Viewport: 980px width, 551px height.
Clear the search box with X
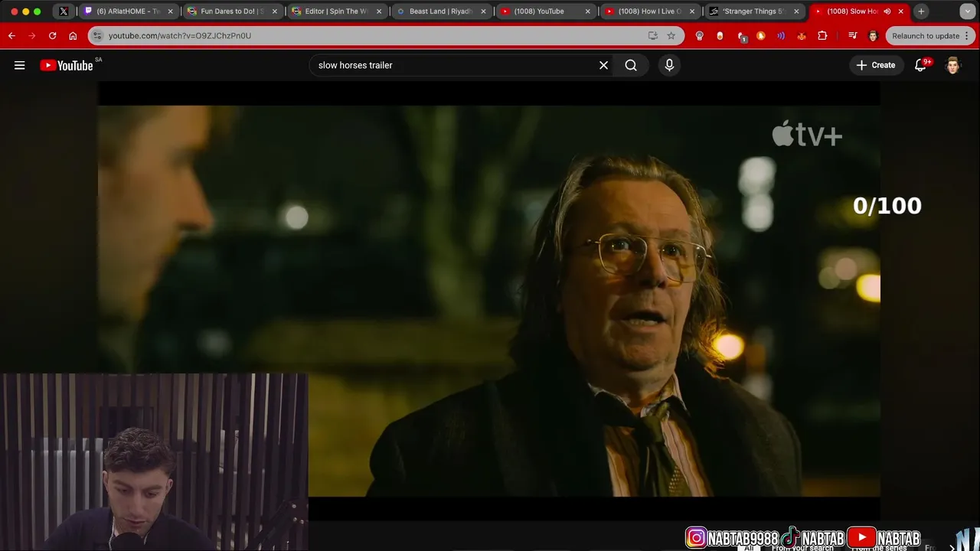click(603, 65)
